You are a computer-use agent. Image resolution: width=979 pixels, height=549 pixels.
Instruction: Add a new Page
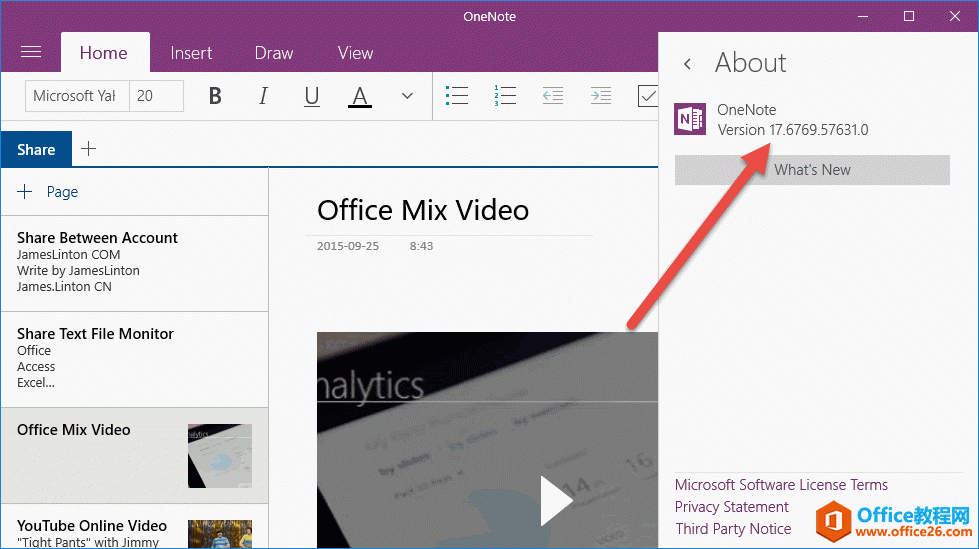pos(48,192)
